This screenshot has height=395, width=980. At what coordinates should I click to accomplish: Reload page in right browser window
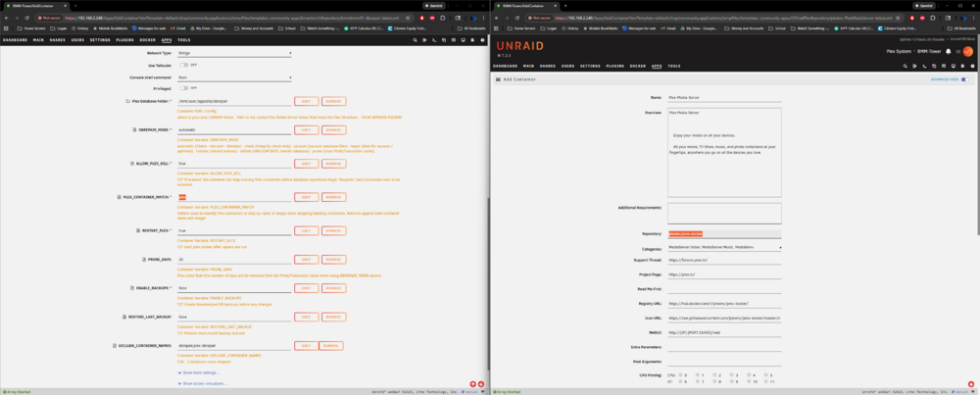[517, 18]
